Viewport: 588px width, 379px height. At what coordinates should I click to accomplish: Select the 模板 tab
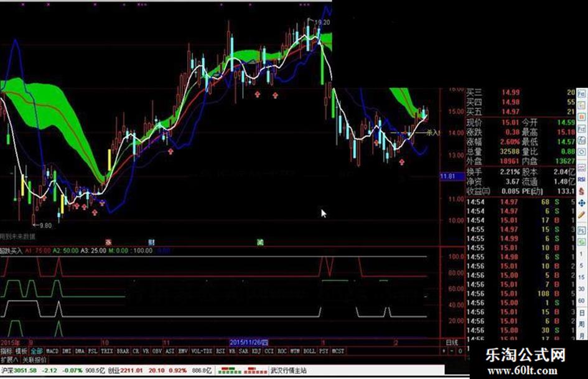[21, 351]
